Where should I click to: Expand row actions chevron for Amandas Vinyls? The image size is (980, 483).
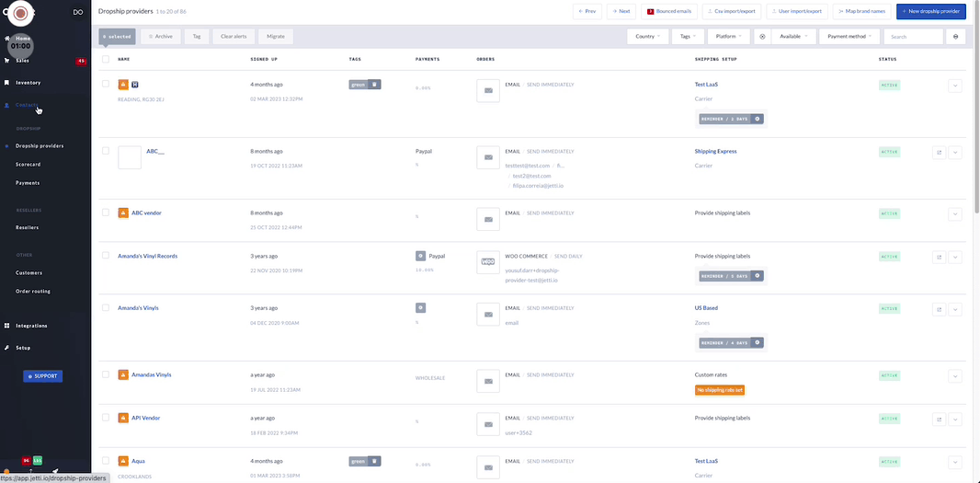(954, 376)
